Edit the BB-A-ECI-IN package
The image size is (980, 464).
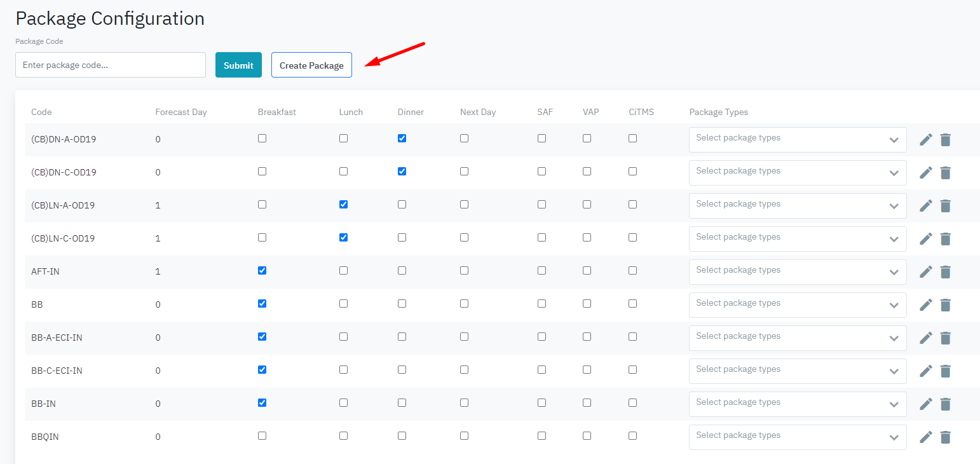(x=926, y=338)
